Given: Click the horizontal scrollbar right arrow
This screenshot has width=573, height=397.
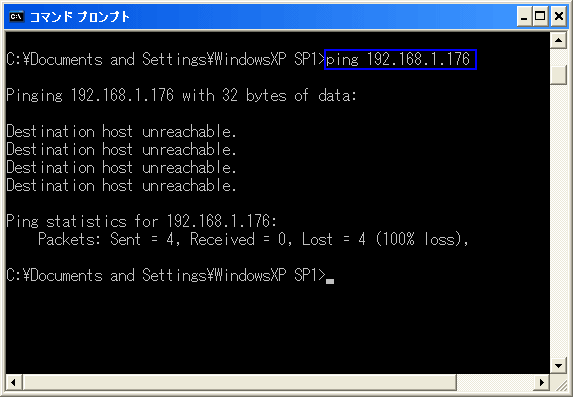Looking at the screenshot, I should click(x=542, y=382).
